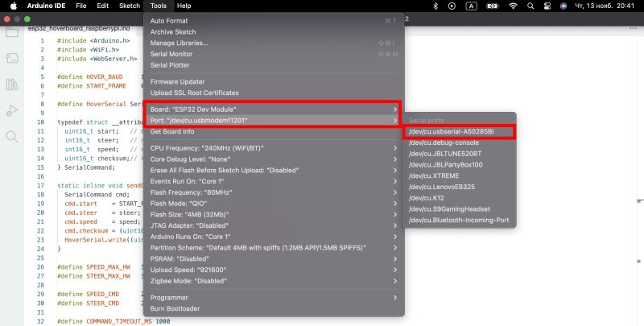Open the File menu
This screenshot has height=326, width=644.
point(81,6)
